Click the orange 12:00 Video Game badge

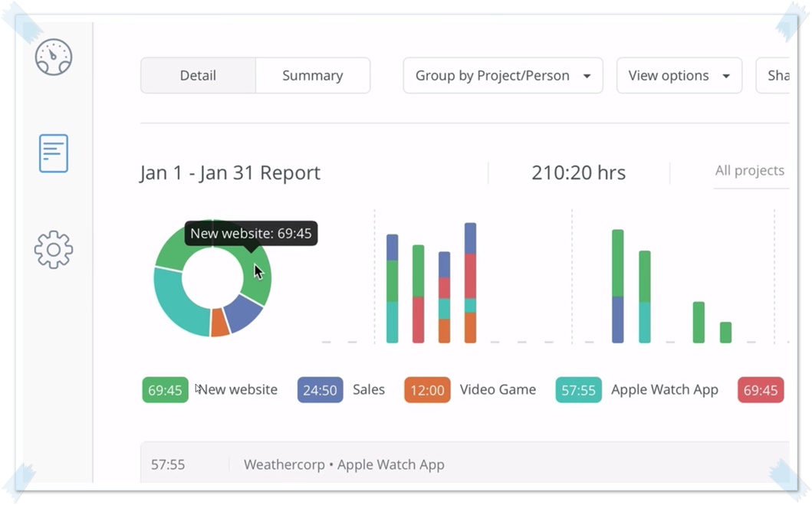(x=427, y=390)
